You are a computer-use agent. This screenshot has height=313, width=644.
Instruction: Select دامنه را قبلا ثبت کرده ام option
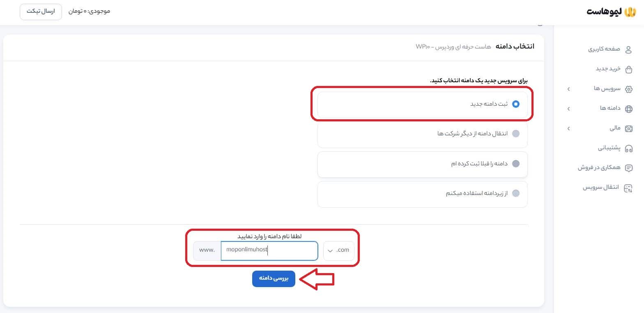point(516,163)
